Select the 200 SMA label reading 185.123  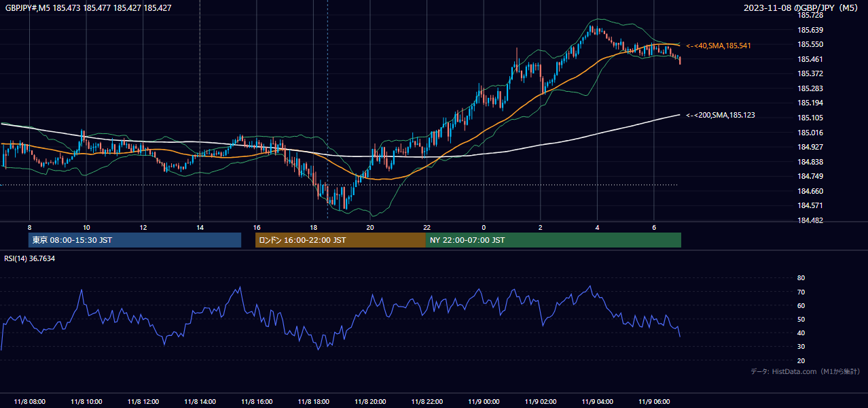click(721, 115)
